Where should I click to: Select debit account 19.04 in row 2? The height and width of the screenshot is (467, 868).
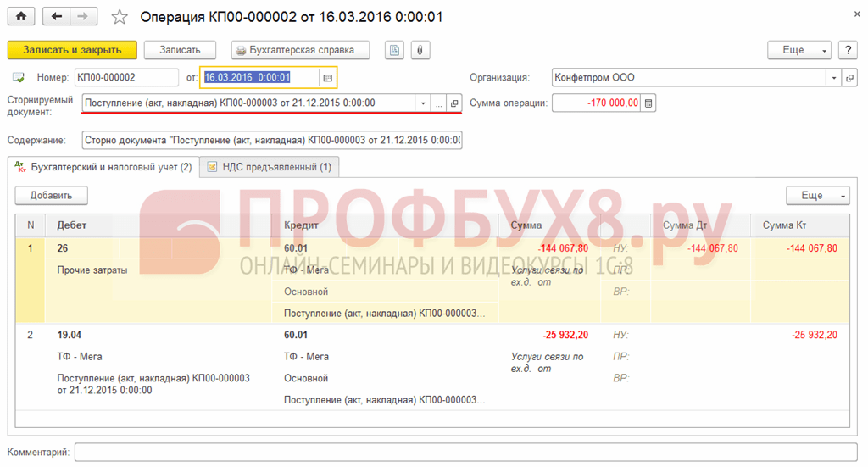click(x=70, y=335)
